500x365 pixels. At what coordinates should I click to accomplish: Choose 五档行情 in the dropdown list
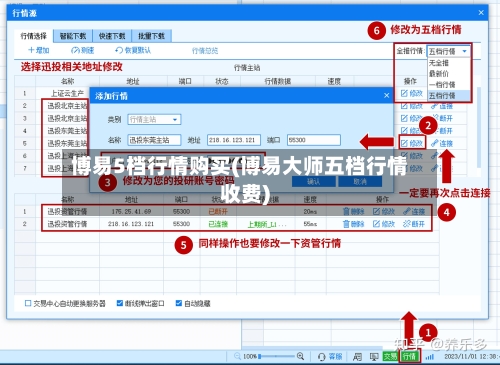coord(449,95)
